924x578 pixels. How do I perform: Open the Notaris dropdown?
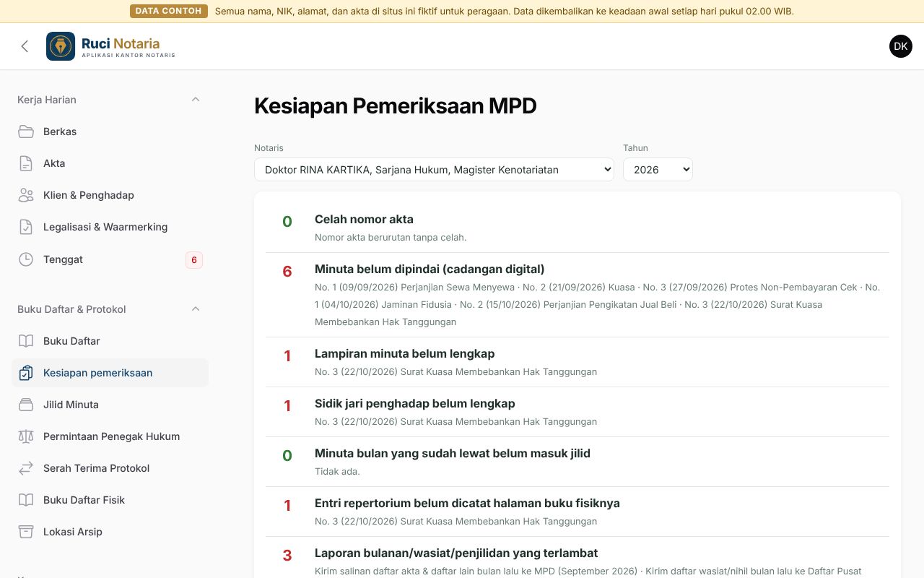[434, 170]
